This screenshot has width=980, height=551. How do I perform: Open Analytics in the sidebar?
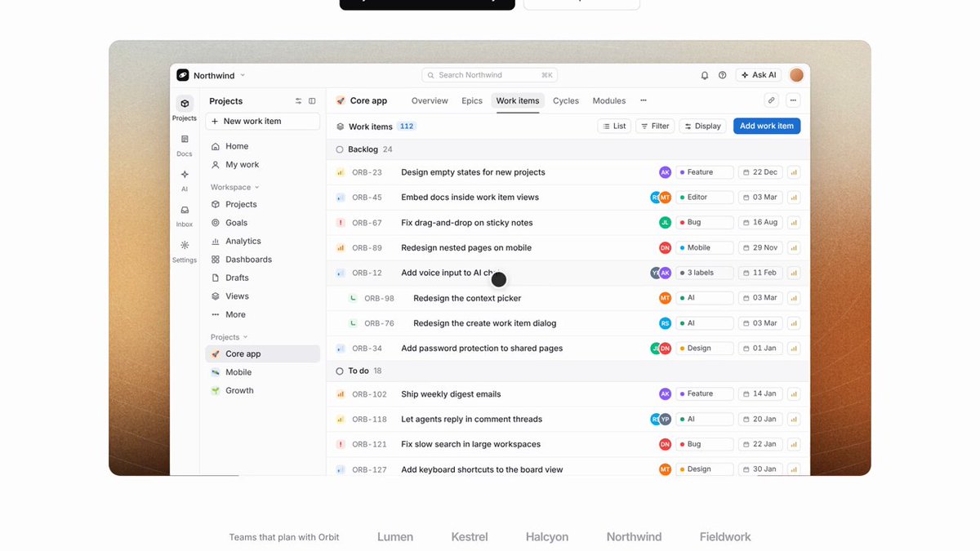point(262,241)
